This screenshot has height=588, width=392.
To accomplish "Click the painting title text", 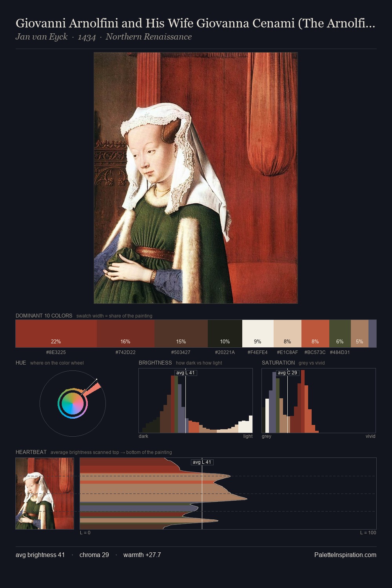I will pos(195,24).
